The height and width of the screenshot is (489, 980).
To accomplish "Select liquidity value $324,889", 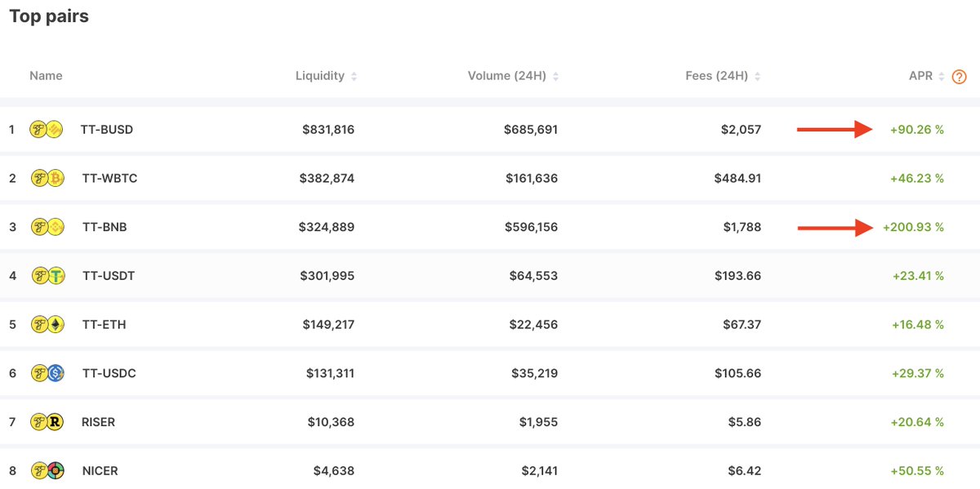I will (x=327, y=227).
